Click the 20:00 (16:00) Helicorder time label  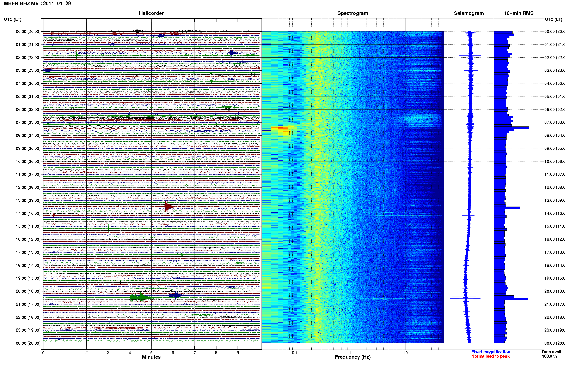28,291
